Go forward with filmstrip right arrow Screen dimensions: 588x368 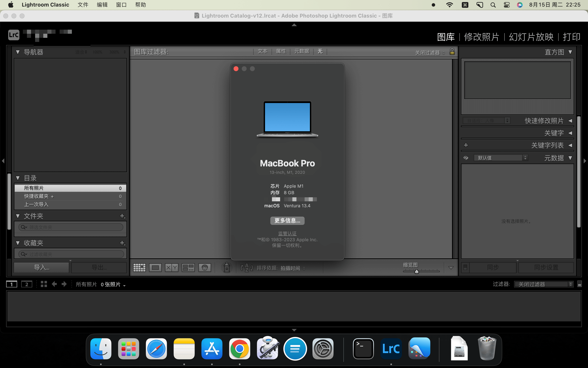[64, 284]
